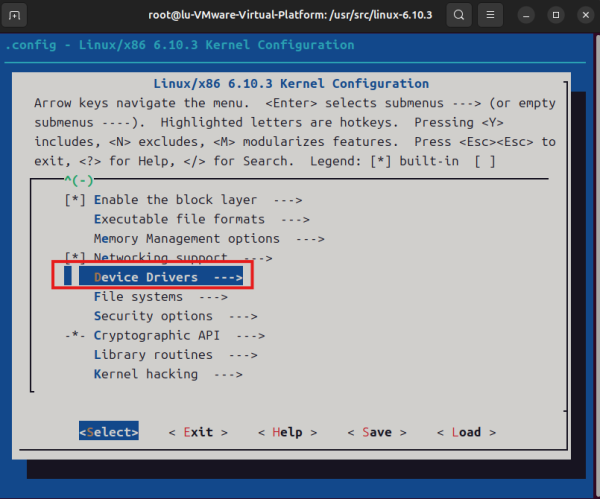This screenshot has height=499, width=600.
Task: Open the terminal hamburger menu
Action: coord(490,15)
